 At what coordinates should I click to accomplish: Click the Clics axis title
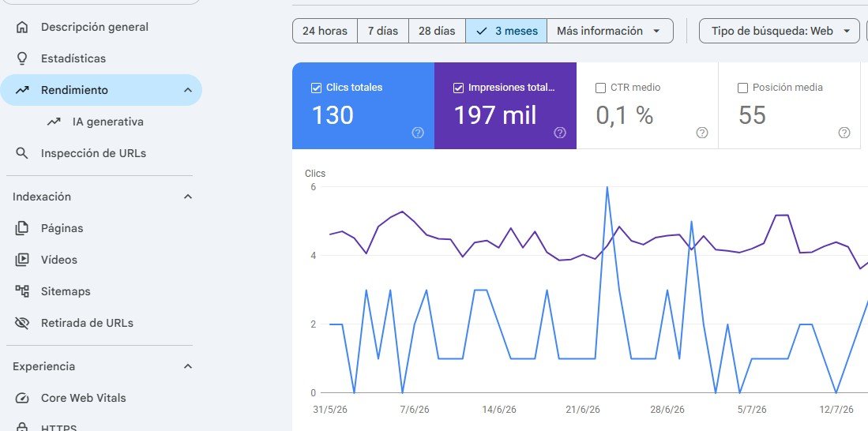coord(315,174)
